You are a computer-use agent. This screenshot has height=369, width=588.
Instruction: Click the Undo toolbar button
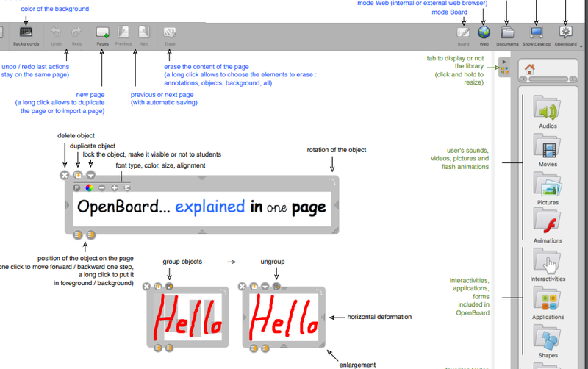(56, 36)
